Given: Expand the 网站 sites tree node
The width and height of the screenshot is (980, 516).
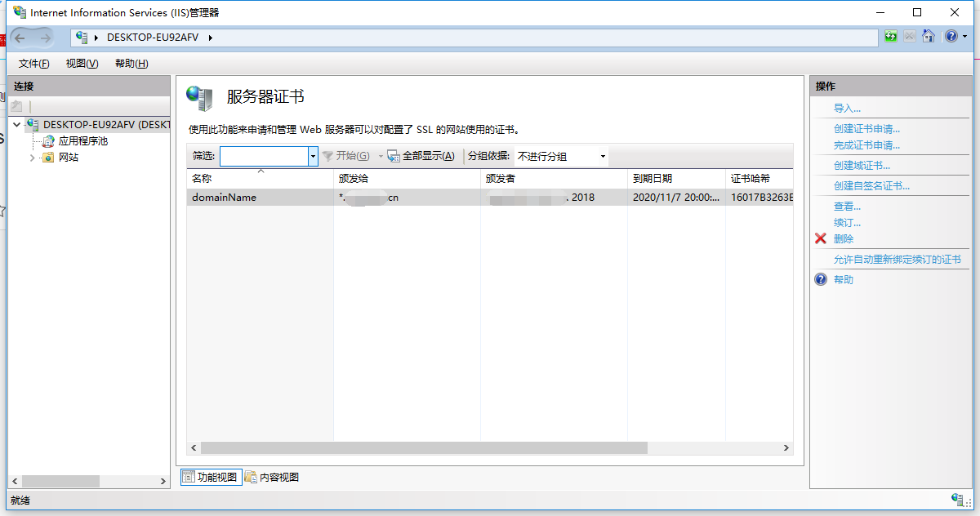Looking at the screenshot, I should pyautogui.click(x=33, y=158).
